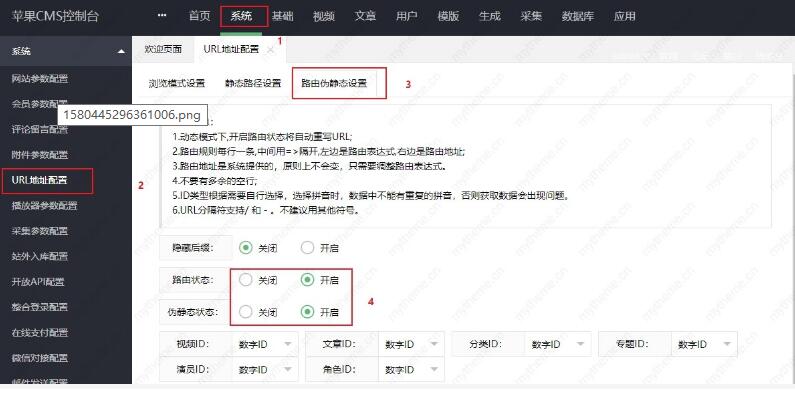Open the 视频ID type dropdown
Image resolution: width=795 pixels, height=398 pixels.
[x=265, y=344]
